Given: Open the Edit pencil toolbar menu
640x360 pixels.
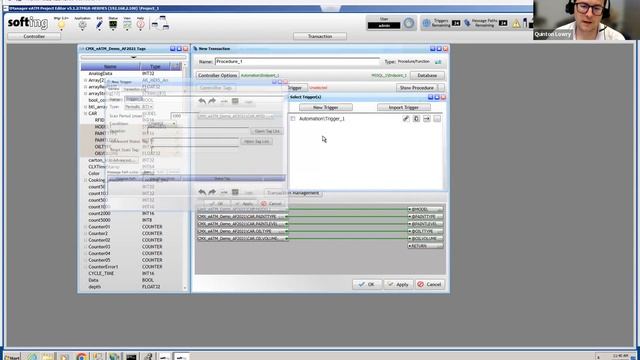Looking at the screenshot, I should 99,24.
